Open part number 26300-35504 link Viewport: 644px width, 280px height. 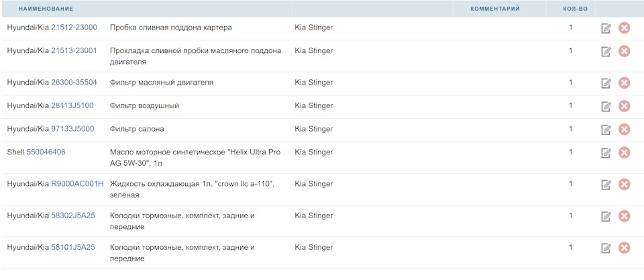pyautogui.click(x=74, y=83)
